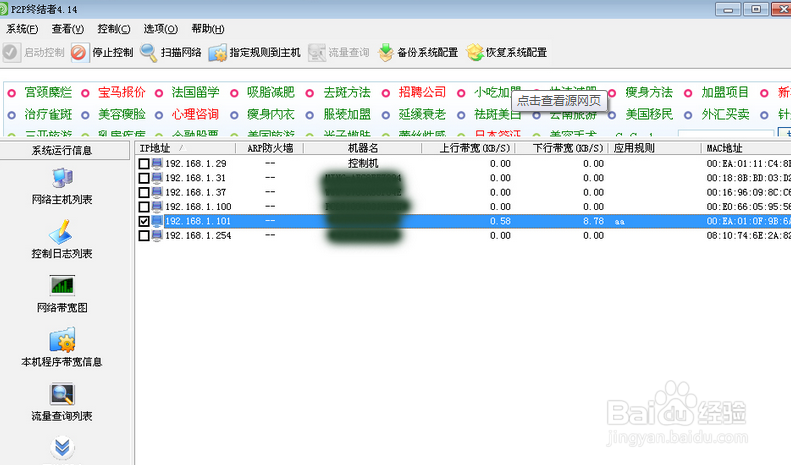
Task: Open 控制日志列表 in the sidebar
Action: pos(62,240)
